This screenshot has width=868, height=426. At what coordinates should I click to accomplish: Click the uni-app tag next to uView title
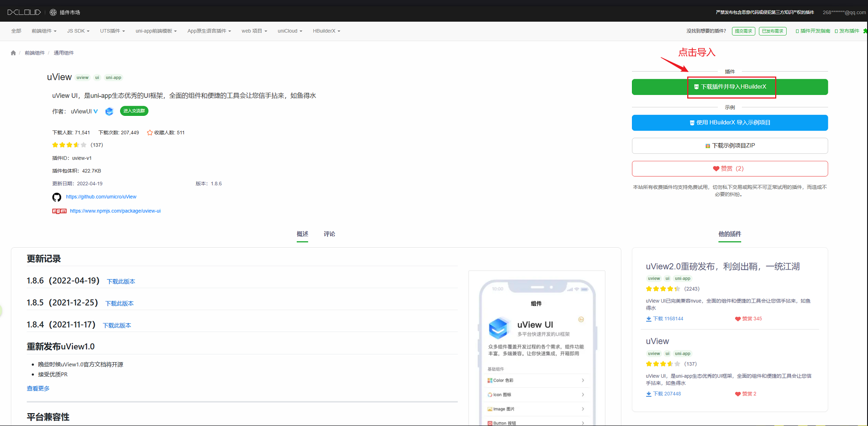[x=114, y=78]
